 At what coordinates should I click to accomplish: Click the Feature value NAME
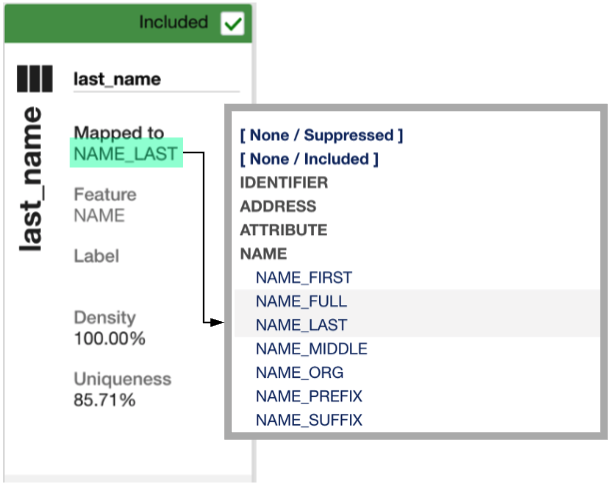click(99, 215)
